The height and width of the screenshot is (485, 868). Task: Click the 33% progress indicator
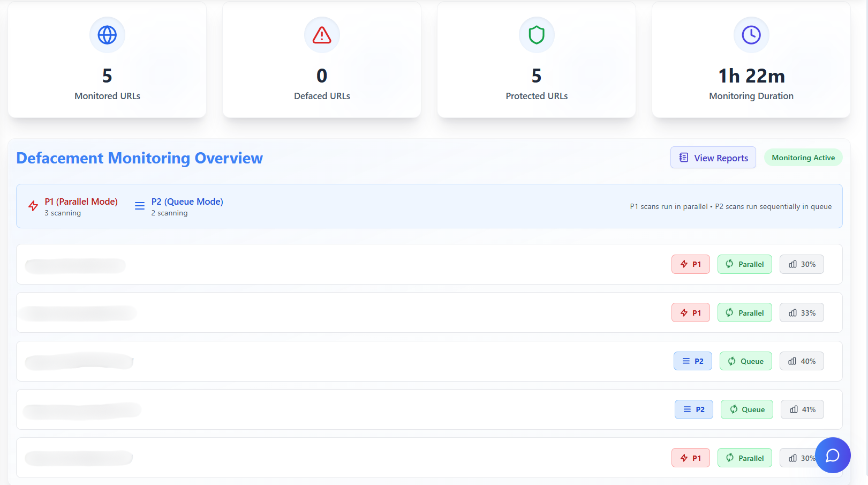point(802,313)
